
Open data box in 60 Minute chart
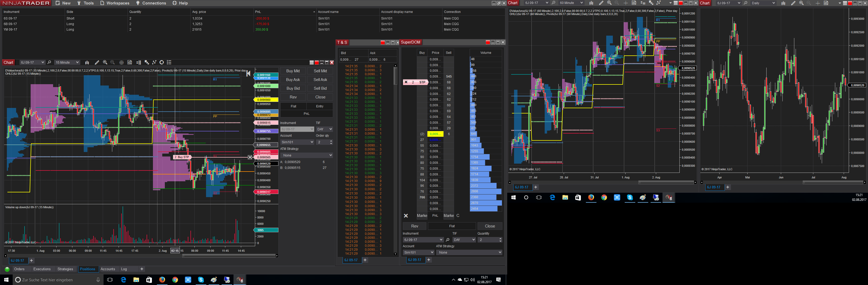coord(634,3)
